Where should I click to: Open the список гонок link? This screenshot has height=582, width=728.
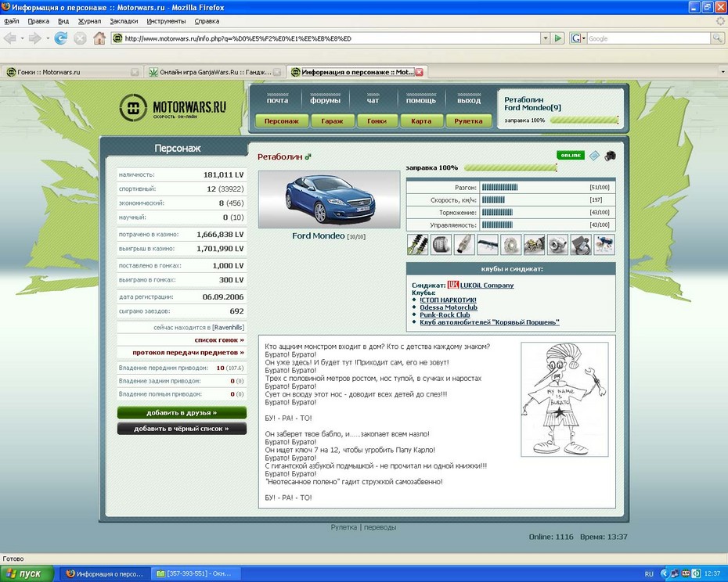tap(219, 339)
